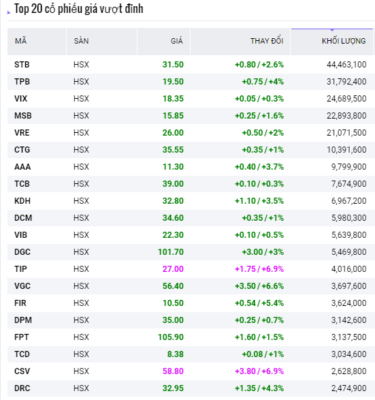Open the TIP ceiling-price stock
This screenshot has width=375, height=400.
[20, 269]
